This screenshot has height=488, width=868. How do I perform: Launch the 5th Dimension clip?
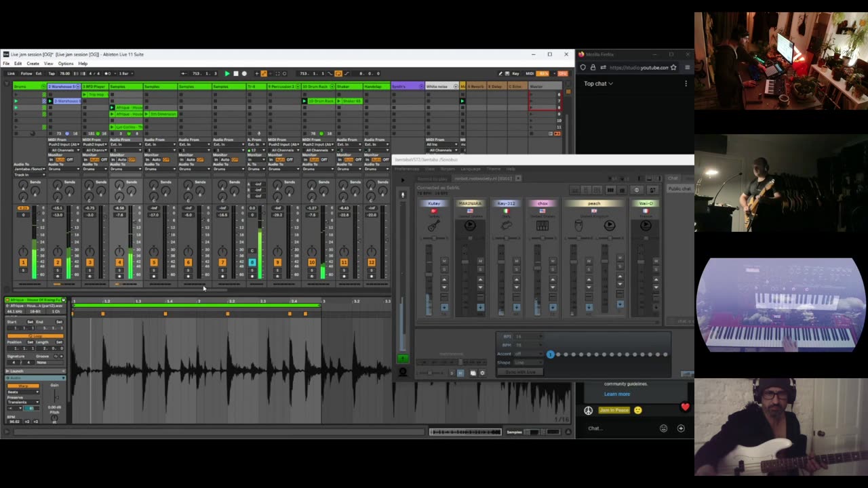(147, 114)
